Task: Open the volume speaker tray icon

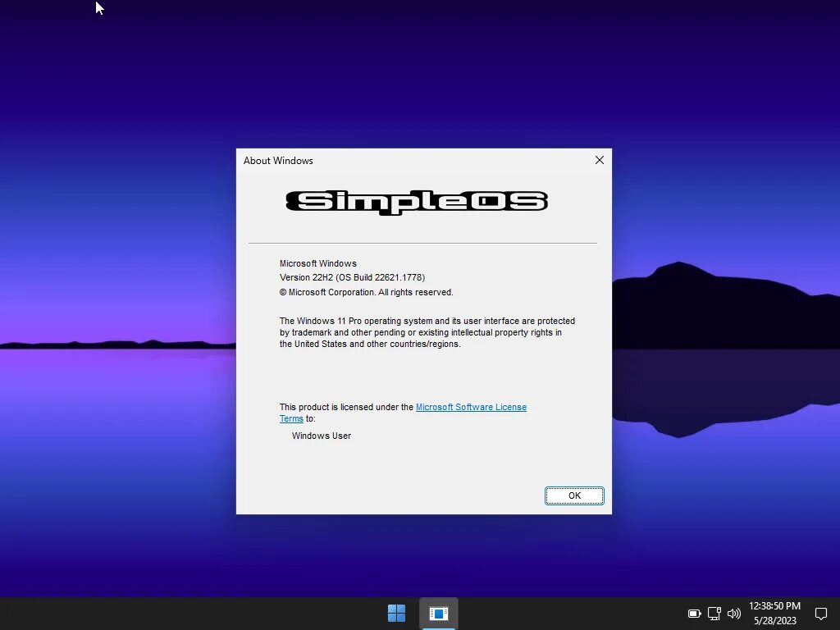Action: [x=734, y=614]
